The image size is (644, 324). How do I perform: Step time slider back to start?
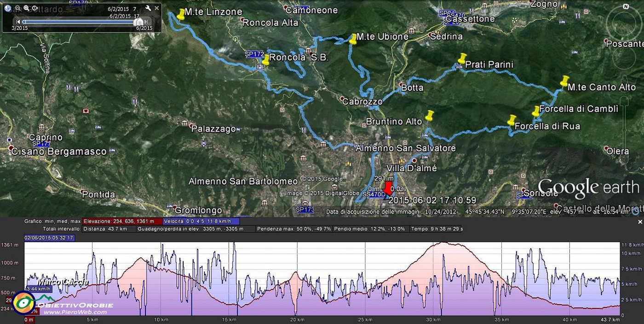tap(18, 22)
